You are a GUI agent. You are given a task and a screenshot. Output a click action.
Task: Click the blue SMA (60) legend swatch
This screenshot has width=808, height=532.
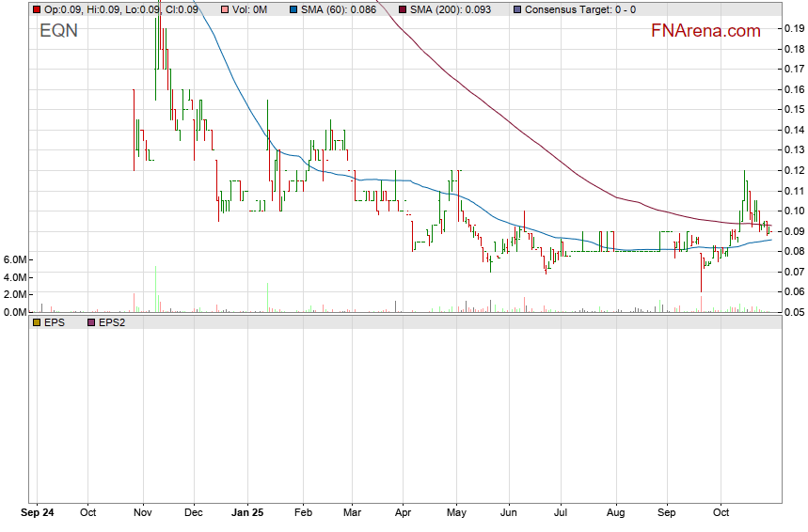pos(293,9)
